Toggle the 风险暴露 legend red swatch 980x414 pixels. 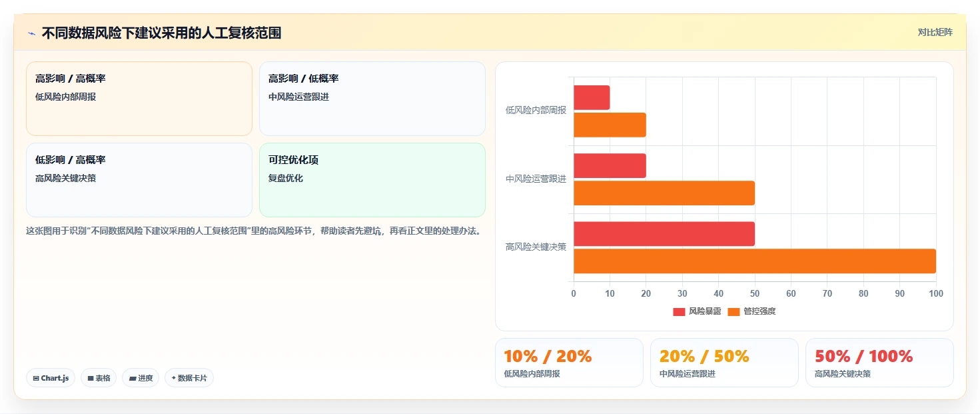tap(679, 311)
